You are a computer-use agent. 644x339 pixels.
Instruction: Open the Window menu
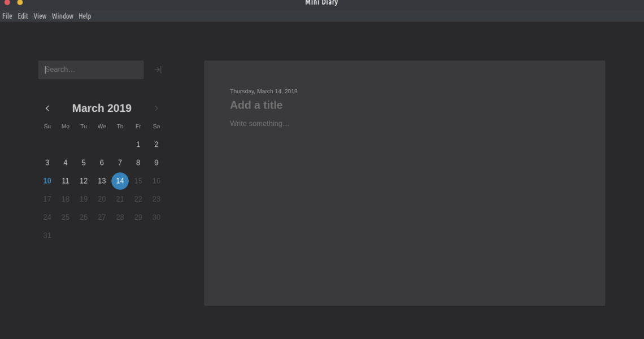[63, 16]
